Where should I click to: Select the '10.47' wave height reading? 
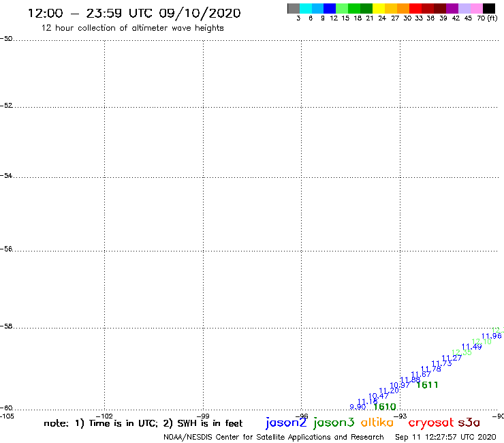pos(378,396)
